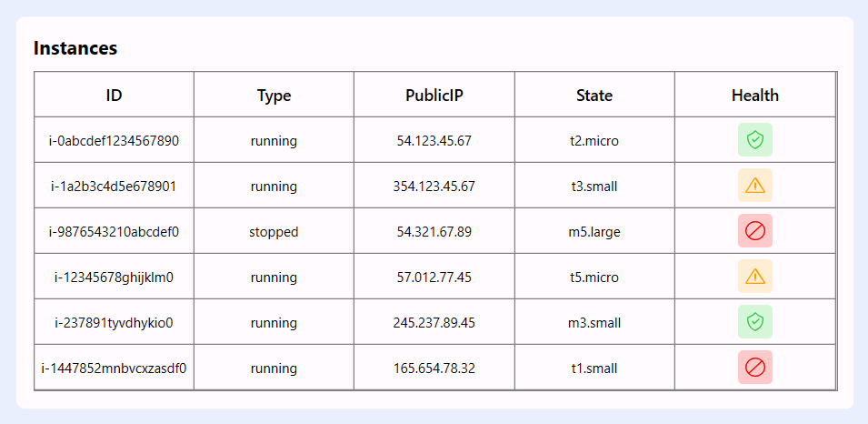The width and height of the screenshot is (868, 424).
Task: Click red blocked icon for i-1447852mnbvcxzasdf0
Action: tap(754, 368)
